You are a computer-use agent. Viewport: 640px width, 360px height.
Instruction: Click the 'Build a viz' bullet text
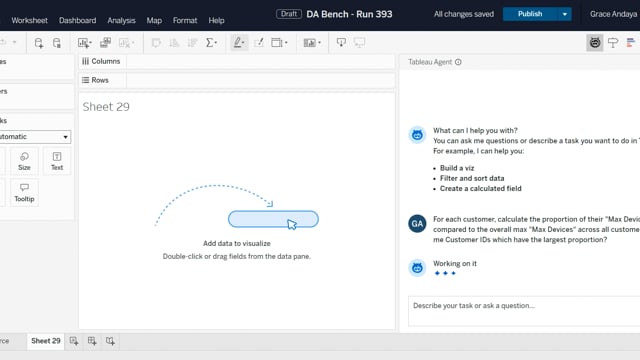pyautogui.click(x=457, y=168)
